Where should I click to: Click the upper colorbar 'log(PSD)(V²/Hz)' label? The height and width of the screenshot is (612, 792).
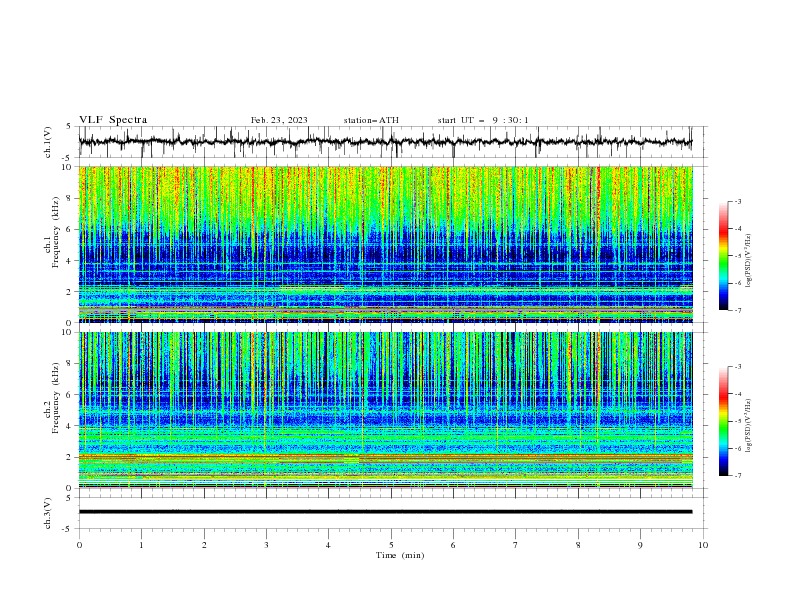pos(749,261)
